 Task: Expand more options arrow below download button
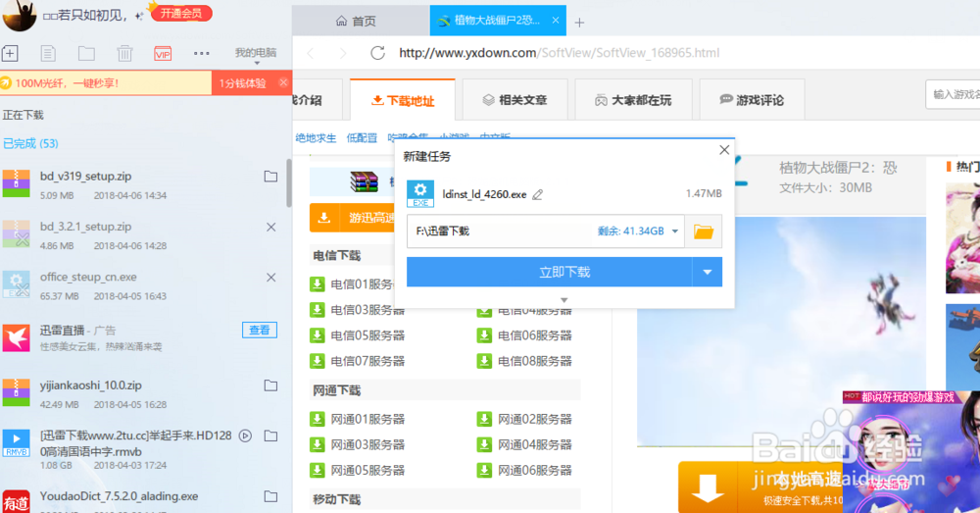[564, 300]
